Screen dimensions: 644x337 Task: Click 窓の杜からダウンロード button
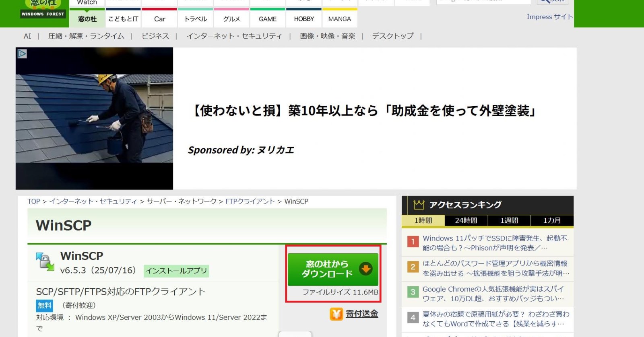(333, 269)
